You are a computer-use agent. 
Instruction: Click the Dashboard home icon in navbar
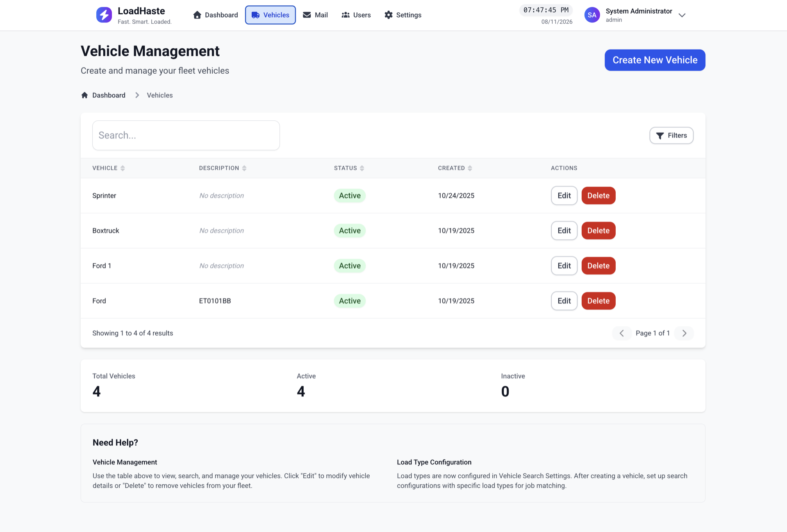pyautogui.click(x=197, y=15)
